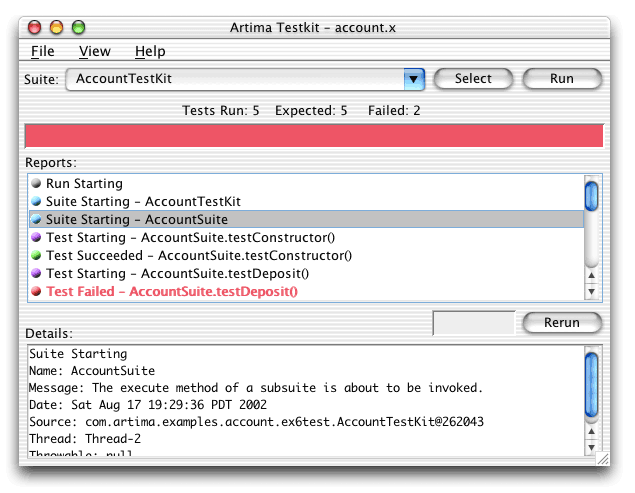Screen dimensions: 635x493
Task: Click purple ball icon beside Test Starting testDeposit()
Action: tap(36, 273)
